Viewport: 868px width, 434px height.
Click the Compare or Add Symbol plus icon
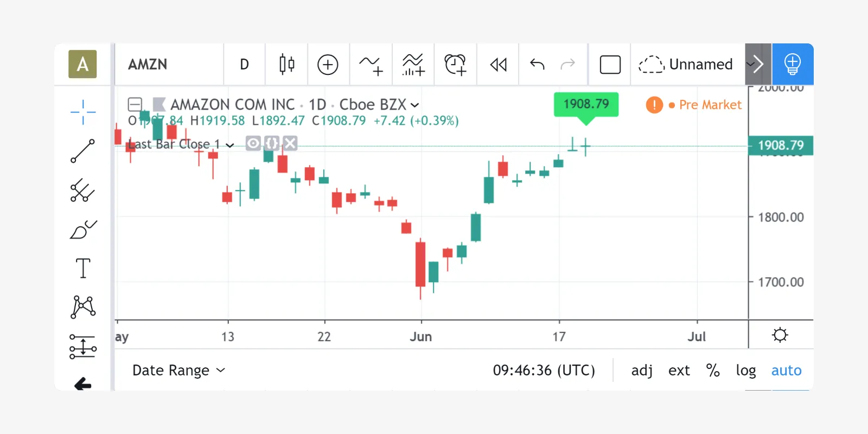328,65
